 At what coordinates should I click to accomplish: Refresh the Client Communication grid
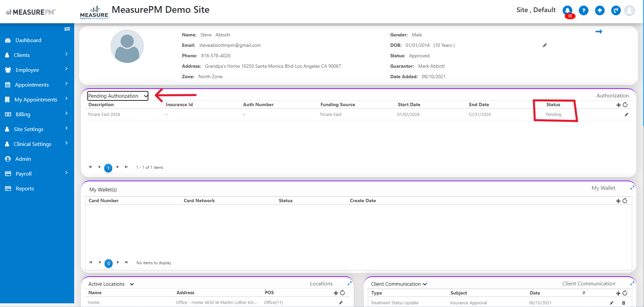point(625,293)
